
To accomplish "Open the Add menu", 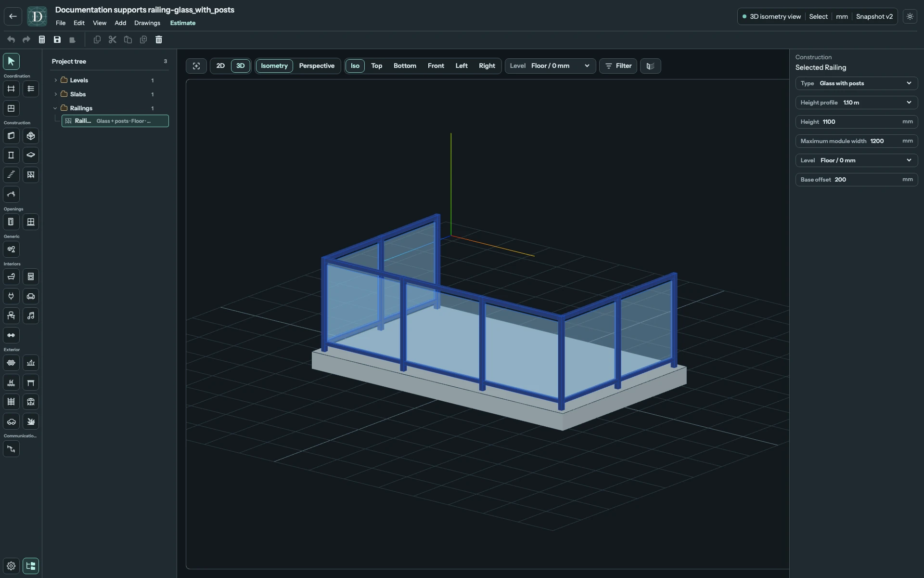I will (120, 23).
